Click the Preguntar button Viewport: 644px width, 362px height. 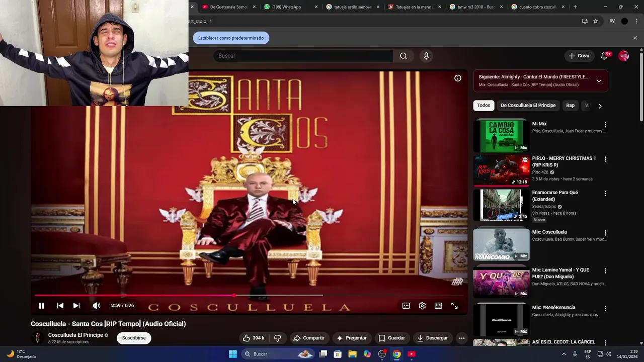(x=352, y=338)
